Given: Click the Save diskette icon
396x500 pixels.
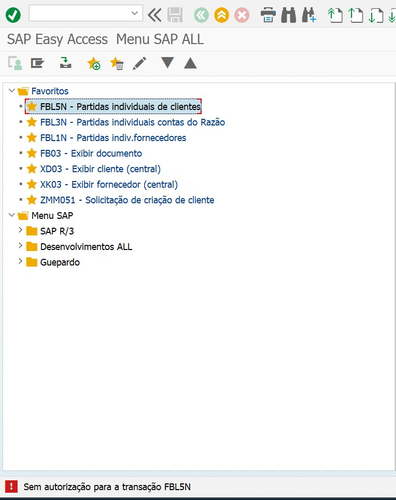Looking at the screenshot, I should [175, 15].
